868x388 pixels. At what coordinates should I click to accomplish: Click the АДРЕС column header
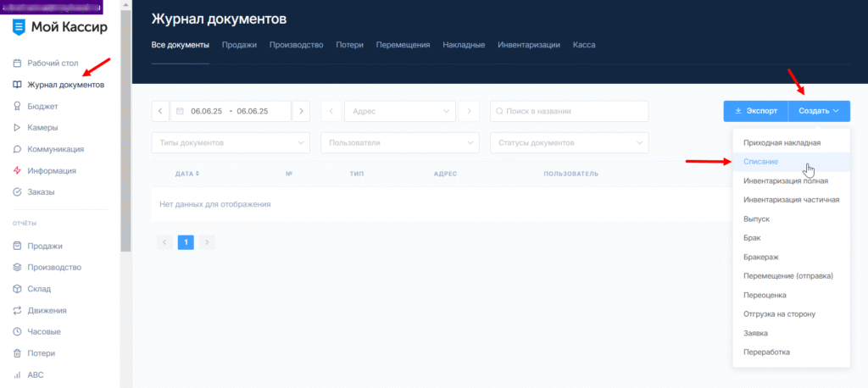[x=446, y=174]
